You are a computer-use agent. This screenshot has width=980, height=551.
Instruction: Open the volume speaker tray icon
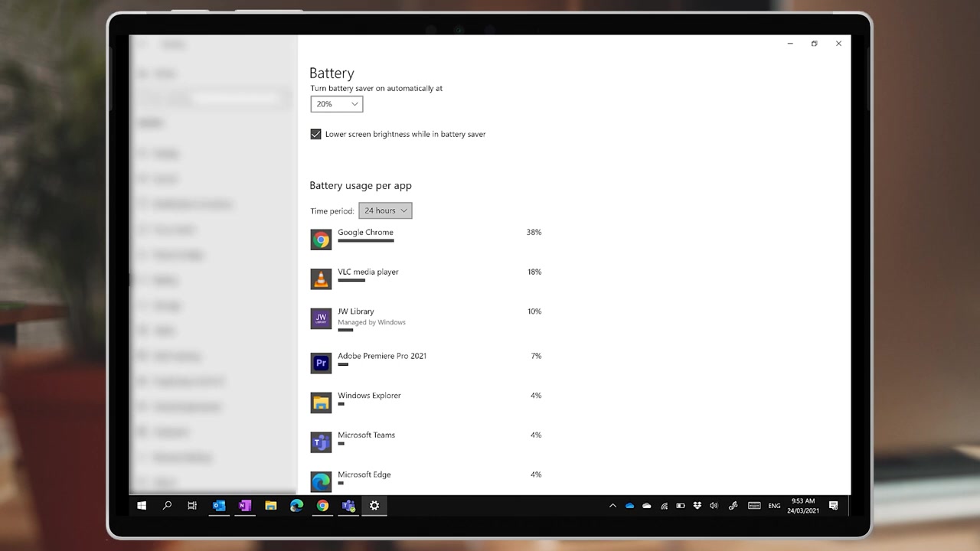click(x=714, y=506)
